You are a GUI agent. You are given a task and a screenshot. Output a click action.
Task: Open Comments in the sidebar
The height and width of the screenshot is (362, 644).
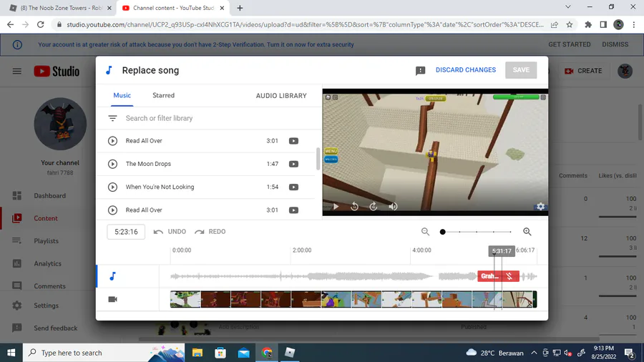tap(48, 285)
